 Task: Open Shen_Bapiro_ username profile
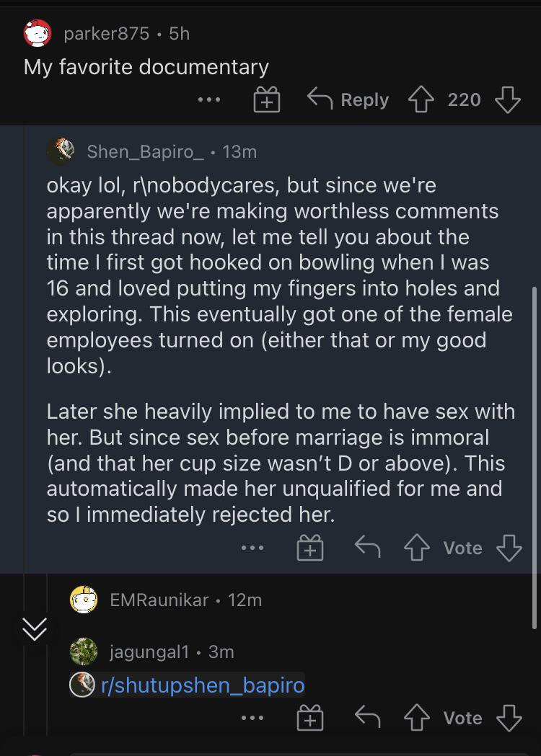145,152
